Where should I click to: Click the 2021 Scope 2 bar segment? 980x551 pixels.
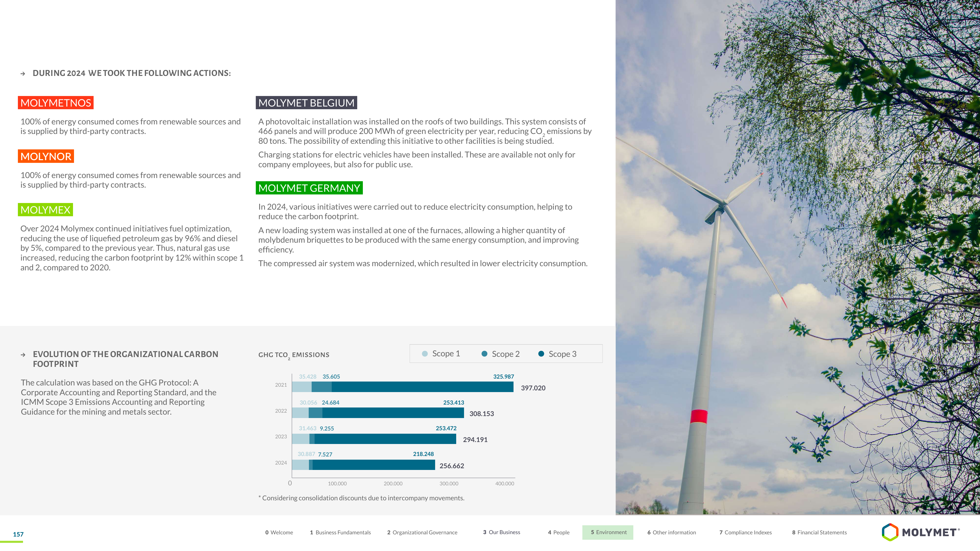coord(321,387)
